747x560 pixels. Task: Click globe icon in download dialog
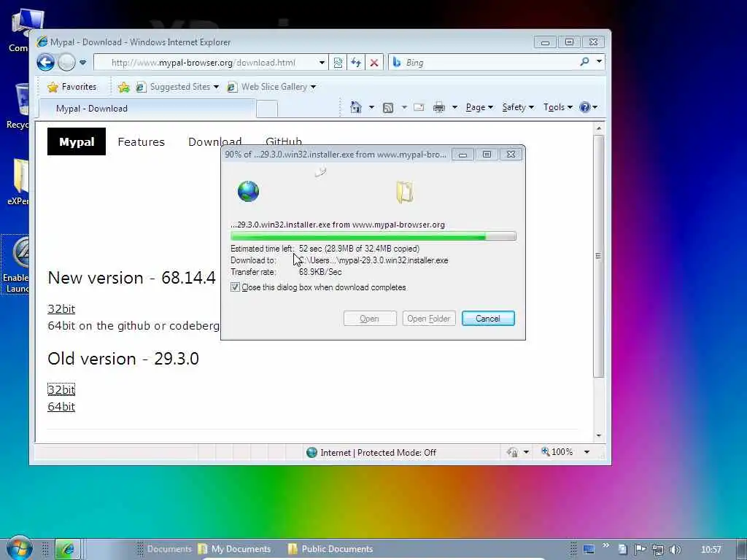point(248,192)
